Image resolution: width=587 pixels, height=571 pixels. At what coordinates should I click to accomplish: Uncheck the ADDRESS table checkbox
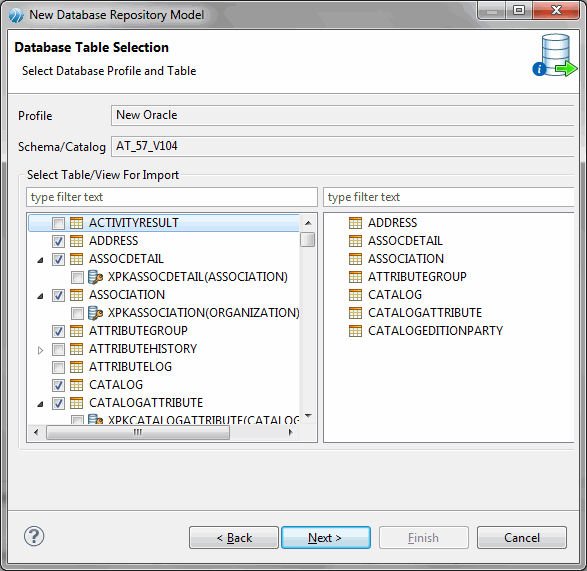(x=58, y=242)
